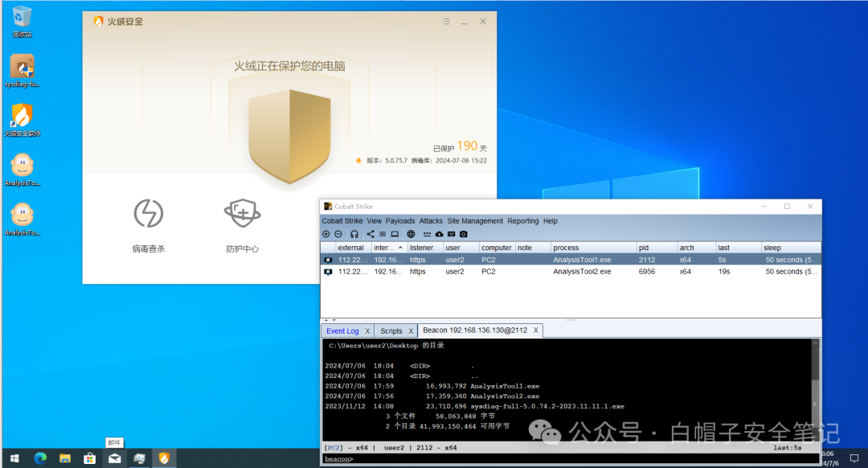Select the Huorong security software desktop shortcut

(22, 120)
